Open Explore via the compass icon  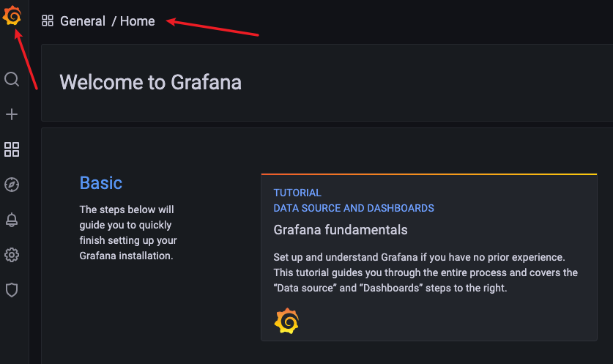12,185
